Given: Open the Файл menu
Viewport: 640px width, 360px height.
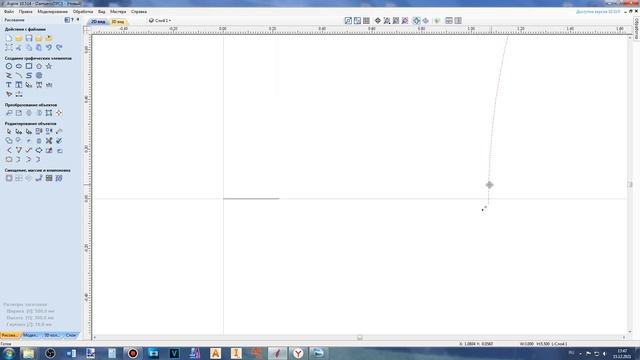Looking at the screenshot, I should pyautogui.click(x=9, y=12).
